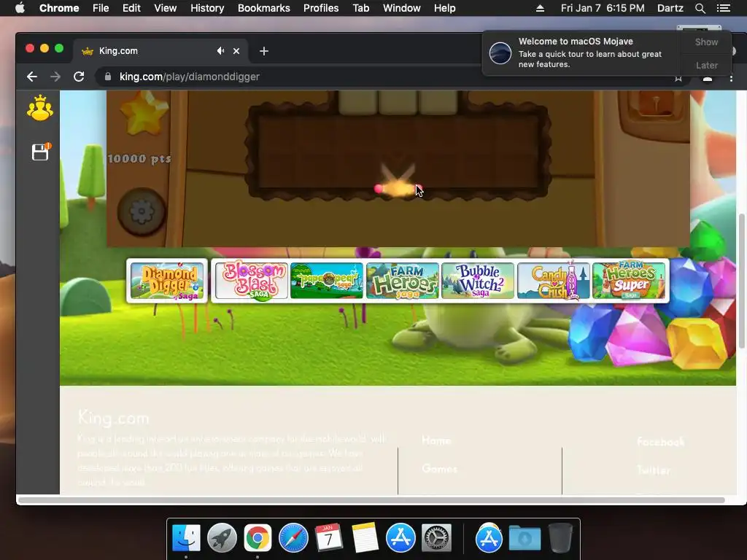Image resolution: width=747 pixels, height=560 pixels.
Task: Select Blossom Blast Saga game thumbnail
Action: point(252,281)
